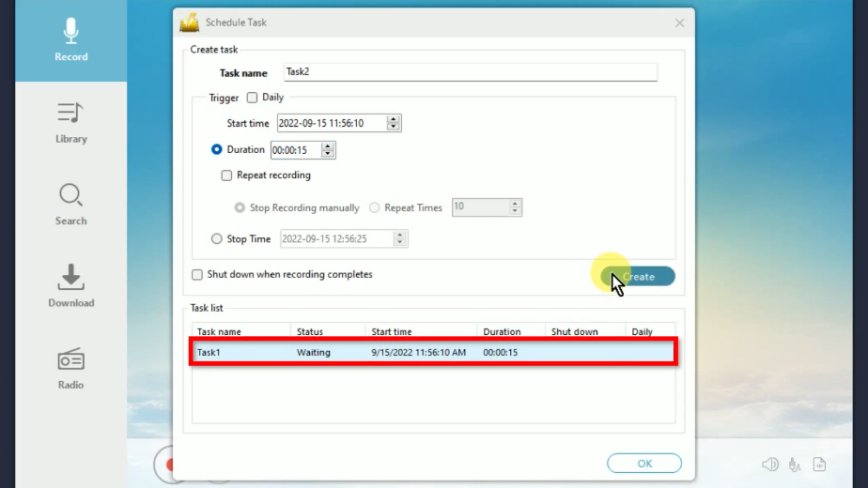Click the Task name input field
Viewport: 868px width, 488px height.
coord(471,72)
